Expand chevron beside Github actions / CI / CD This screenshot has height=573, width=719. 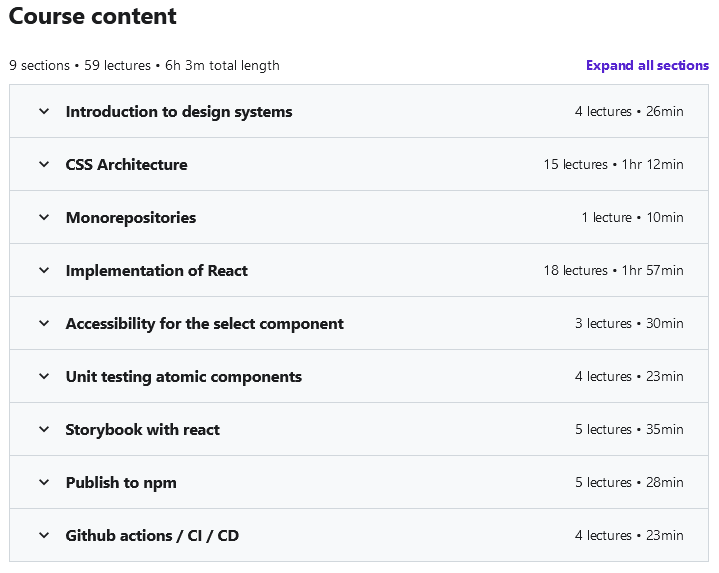tap(44, 535)
